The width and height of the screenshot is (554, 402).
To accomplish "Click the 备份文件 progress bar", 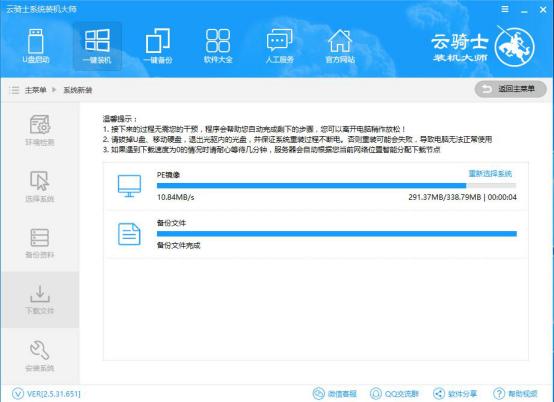I will point(336,233).
